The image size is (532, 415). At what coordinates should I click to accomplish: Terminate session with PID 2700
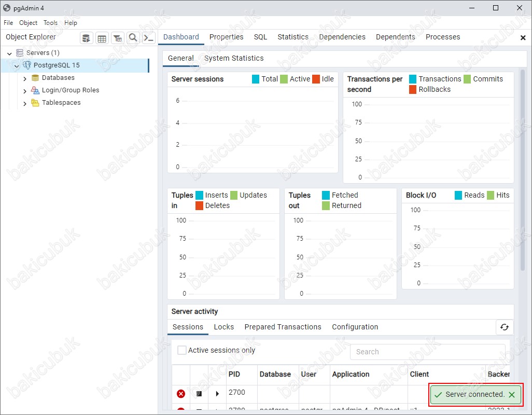(181, 394)
